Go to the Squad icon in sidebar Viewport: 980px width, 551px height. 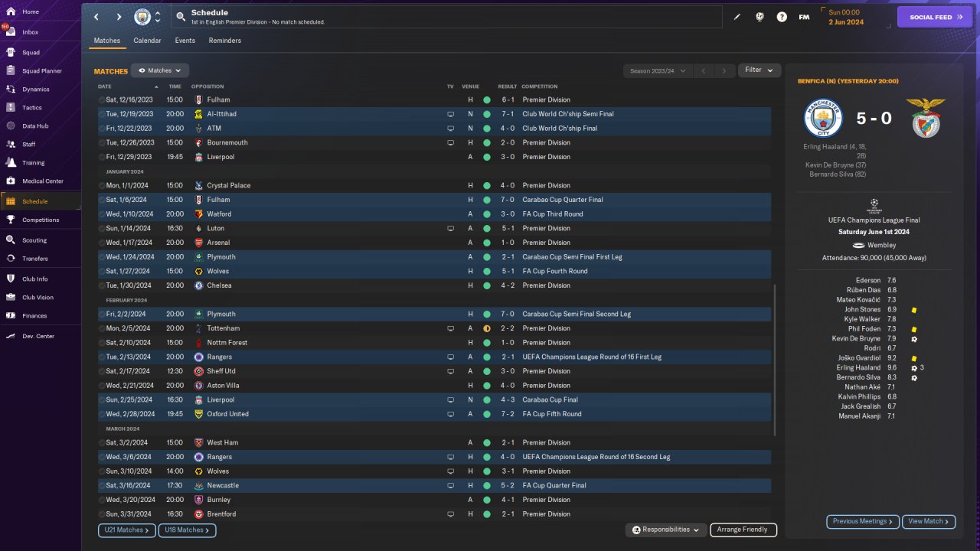coord(11,53)
